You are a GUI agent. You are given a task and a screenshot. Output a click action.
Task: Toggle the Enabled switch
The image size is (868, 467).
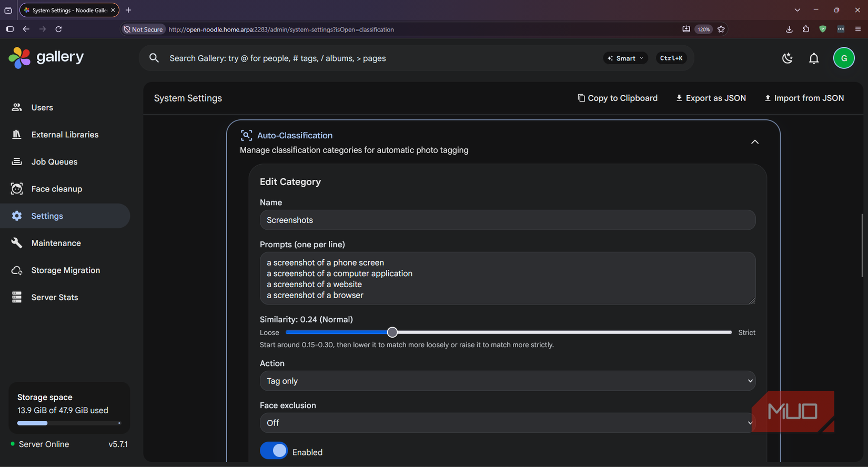tap(274, 451)
